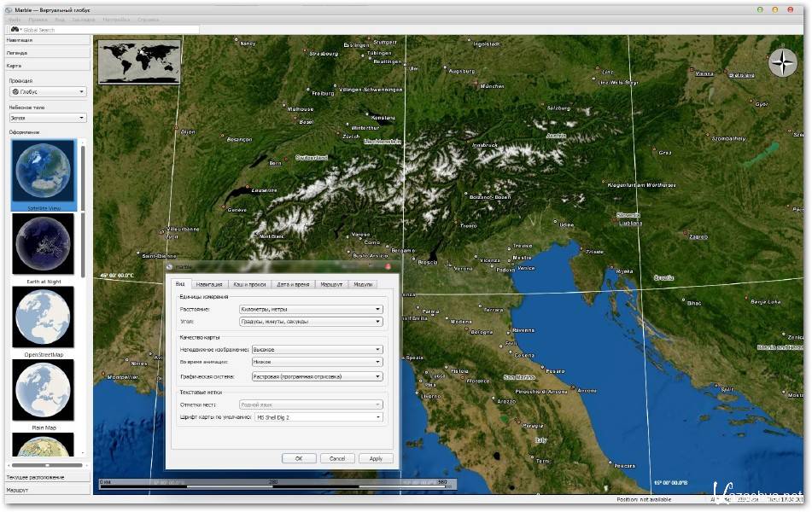
Task: Click the world overview minimap
Action: point(139,61)
